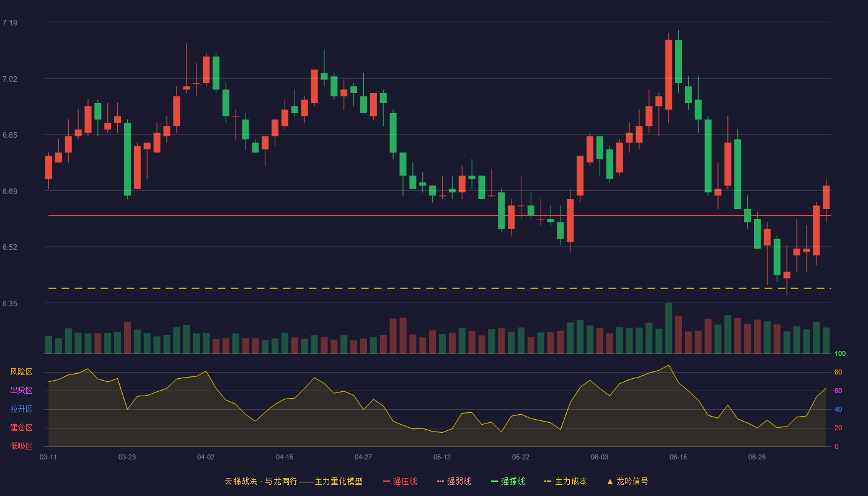Click the 6.69 price axis label

tap(10, 192)
